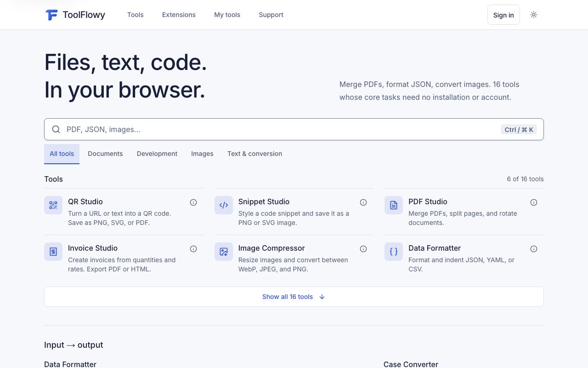
Task: Select the All tools tab
Action: pyautogui.click(x=62, y=154)
